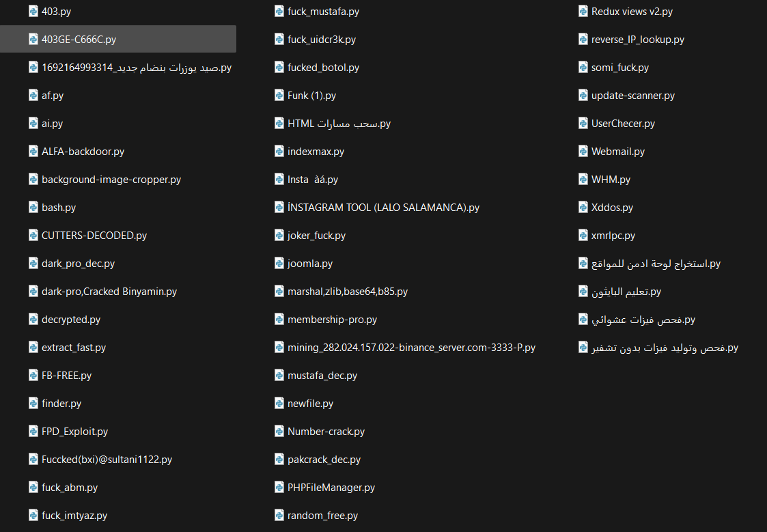Image resolution: width=767 pixels, height=532 pixels.
Task: Click the Python icon next to 403.py
Action: click(x=33, y=11)
